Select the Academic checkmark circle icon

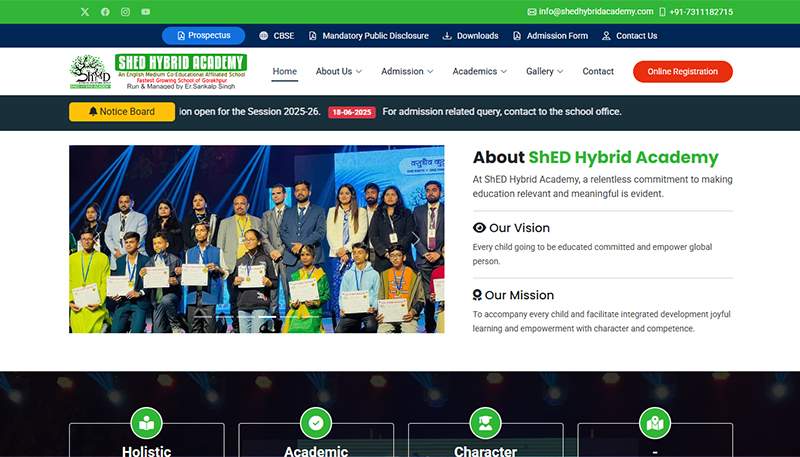click(x=316, y=423)
